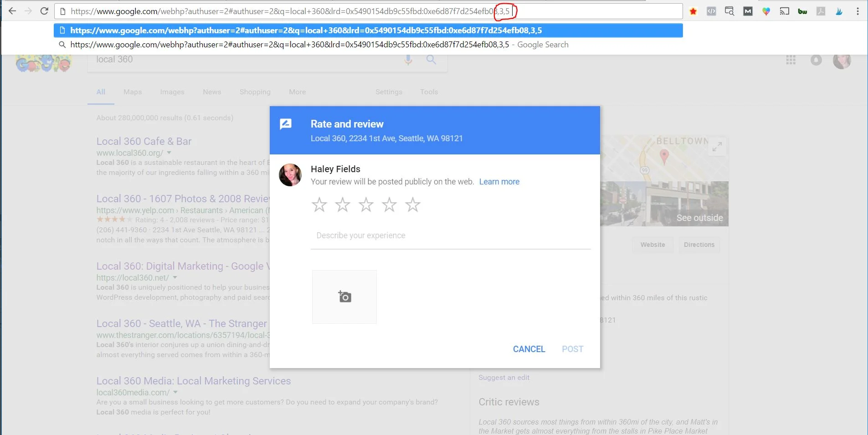Rate three stars

tap(366, 205)
